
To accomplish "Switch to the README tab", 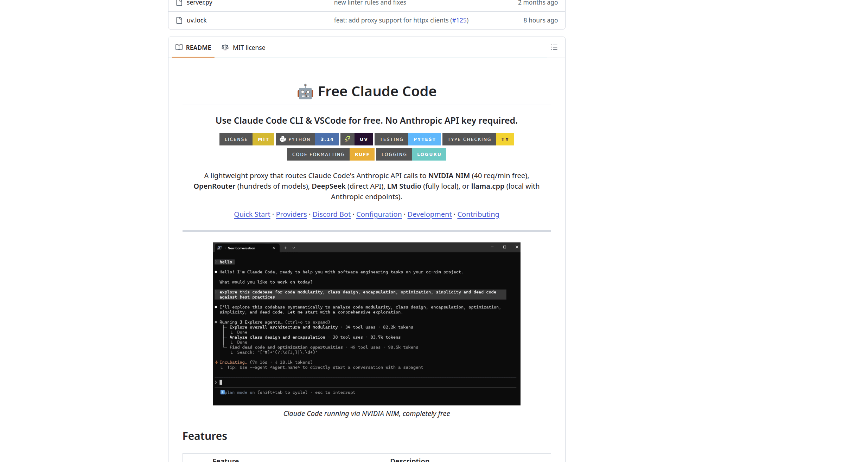I will (x=193, y=47).
